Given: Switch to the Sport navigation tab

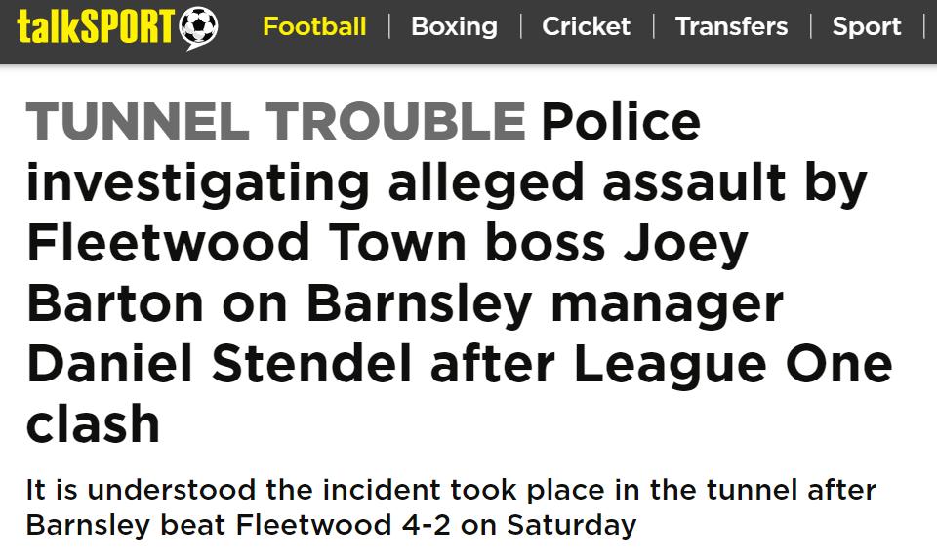Looking at the screenshot, I should tap(867, 26).
